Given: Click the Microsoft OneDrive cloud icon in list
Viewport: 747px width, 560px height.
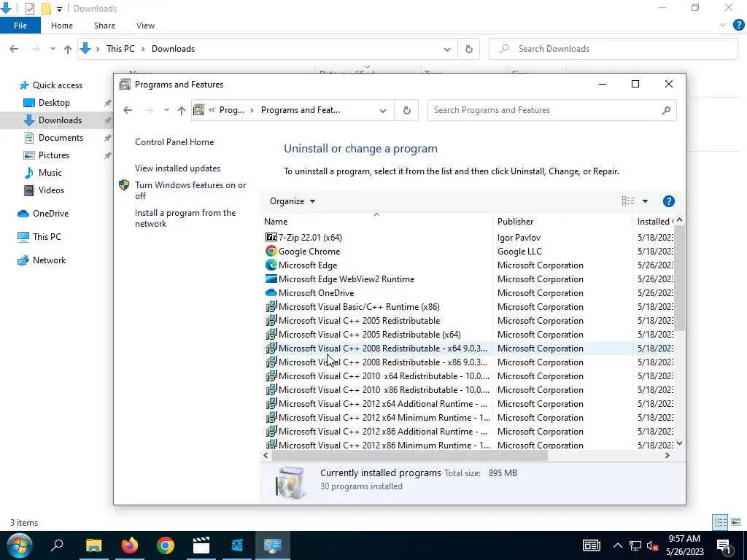Looking at the screenshot, I should click(x=271, y=292).
